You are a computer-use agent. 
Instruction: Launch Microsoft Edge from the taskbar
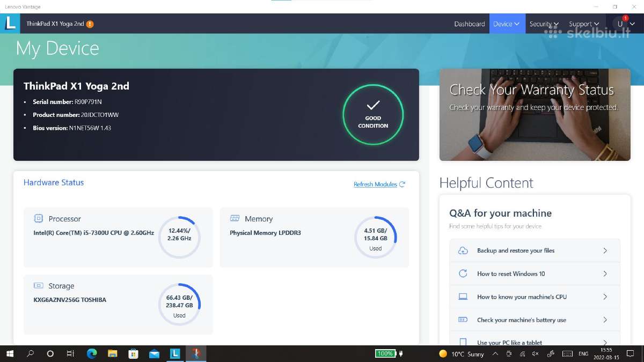92,353
